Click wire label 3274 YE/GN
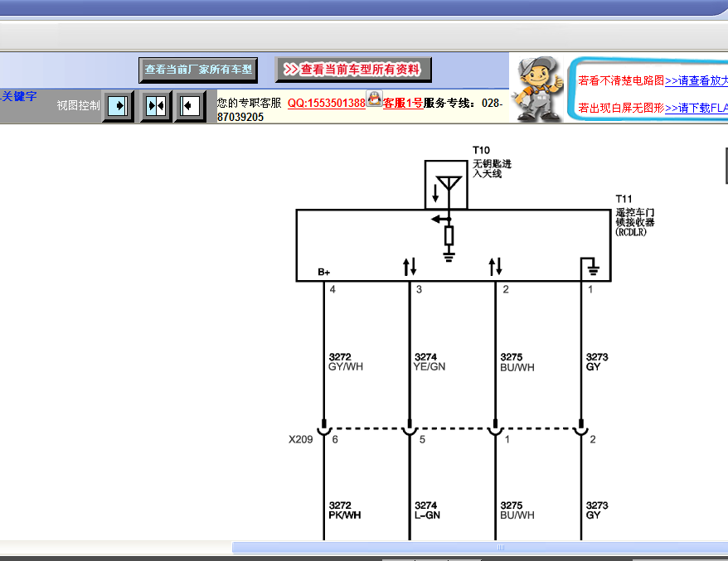The height and width of the screenshot is (561, 728). click(430, 362)
